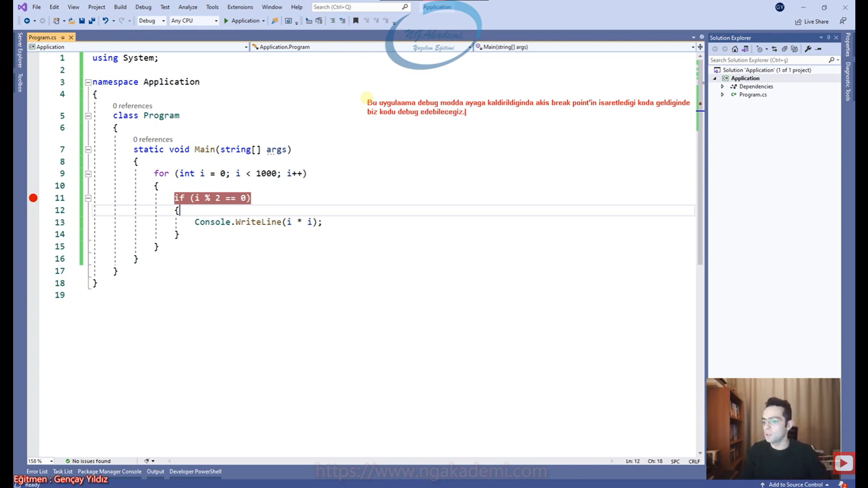
Task: Open the Error List tab
Action: tap(37, 471)
